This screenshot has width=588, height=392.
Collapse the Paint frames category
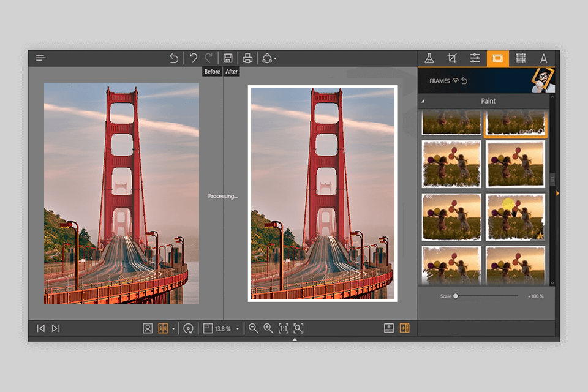tap(423, 101)
